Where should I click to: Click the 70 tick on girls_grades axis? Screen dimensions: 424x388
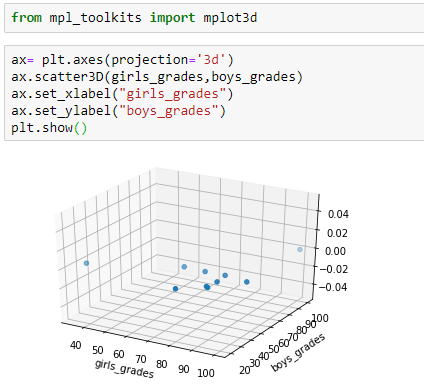pos(141,359)
